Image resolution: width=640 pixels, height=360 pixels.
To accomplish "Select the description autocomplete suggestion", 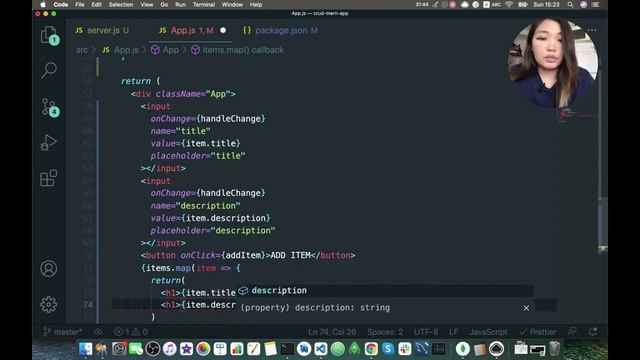I will 385,291.
